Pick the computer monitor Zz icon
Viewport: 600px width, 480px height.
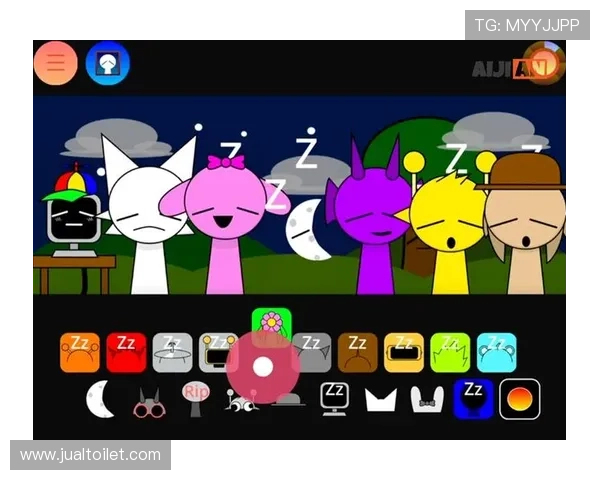tap(334, 398)
